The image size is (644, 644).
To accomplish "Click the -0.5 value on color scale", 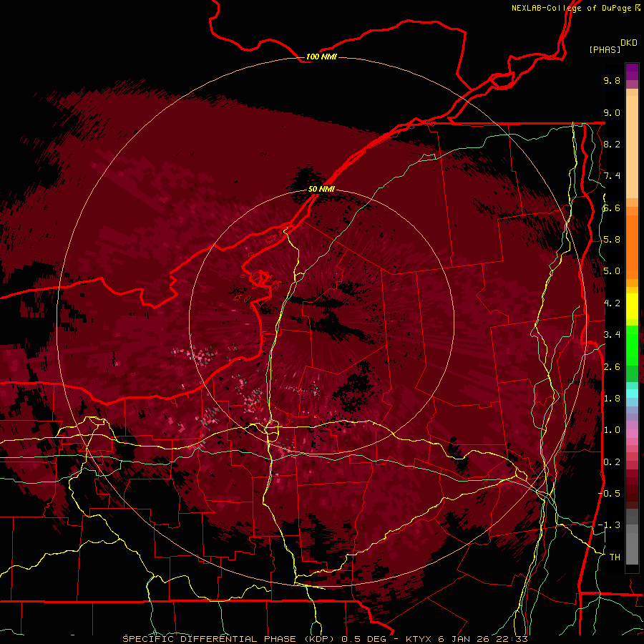I will (609, 493).
